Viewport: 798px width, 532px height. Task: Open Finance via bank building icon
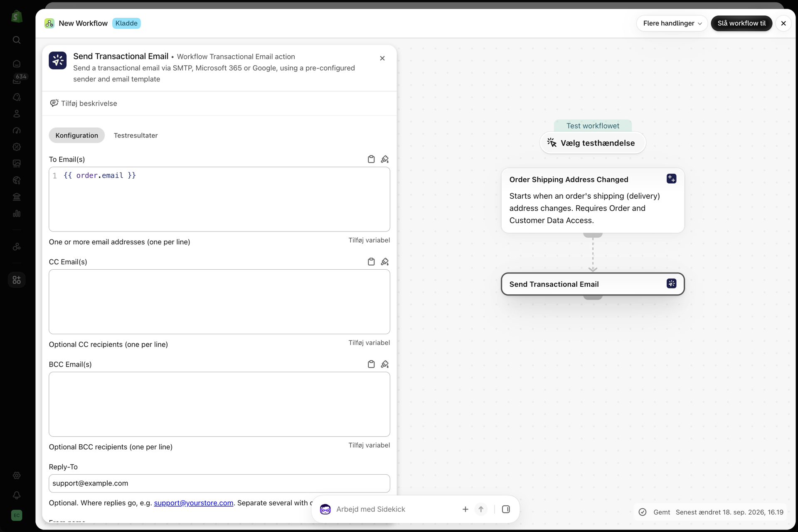pyautogui.click(x=17, y=197)
